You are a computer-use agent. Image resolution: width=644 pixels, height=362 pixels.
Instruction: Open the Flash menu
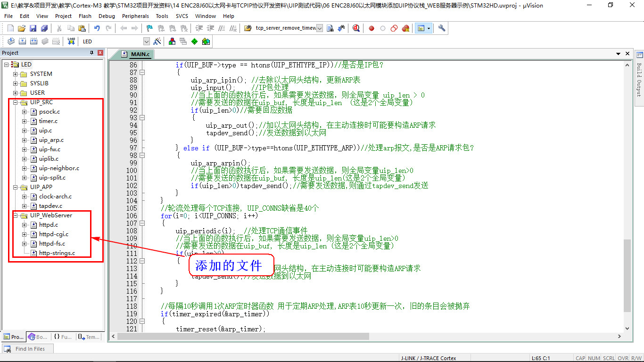pyautogui.click(x=85, y=16)
